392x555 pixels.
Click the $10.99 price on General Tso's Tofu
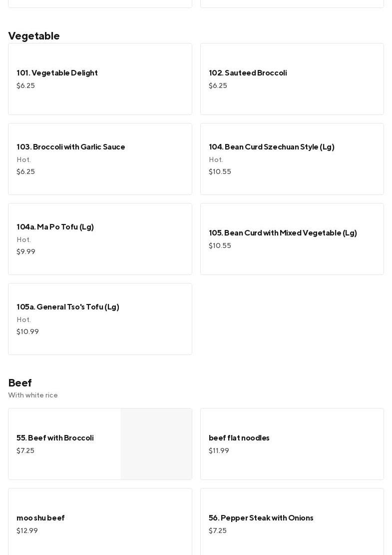(27, 332)
